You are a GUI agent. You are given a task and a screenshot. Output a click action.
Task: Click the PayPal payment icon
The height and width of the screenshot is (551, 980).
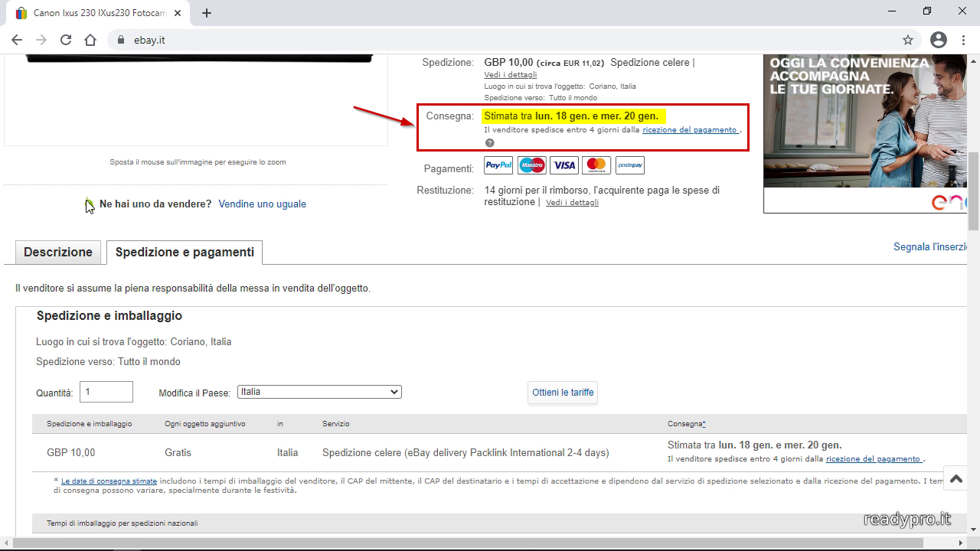(x=498, y=165)
